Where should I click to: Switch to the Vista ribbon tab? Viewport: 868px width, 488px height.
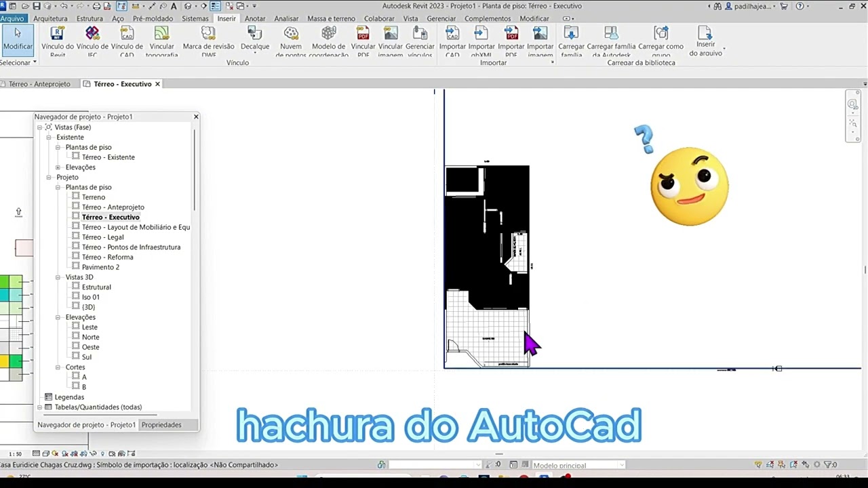point(411,18)
